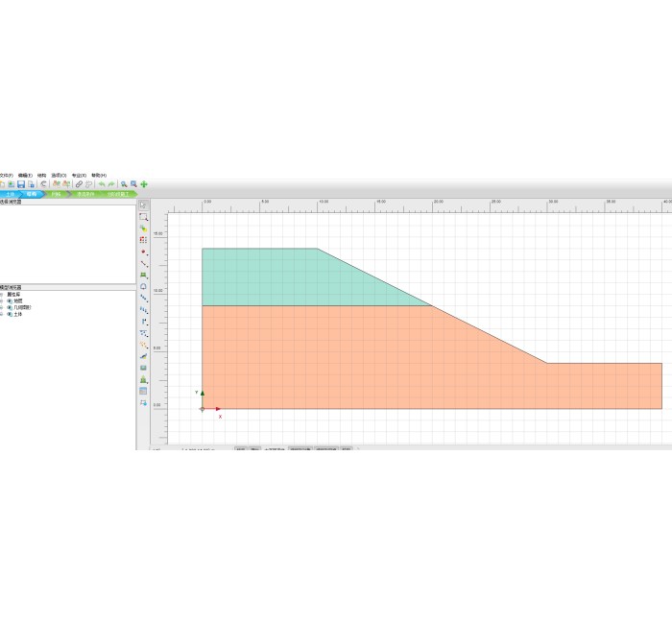672x624 pixels.
Task: Open the 结构 menu
Action: [x=41, y=176]
